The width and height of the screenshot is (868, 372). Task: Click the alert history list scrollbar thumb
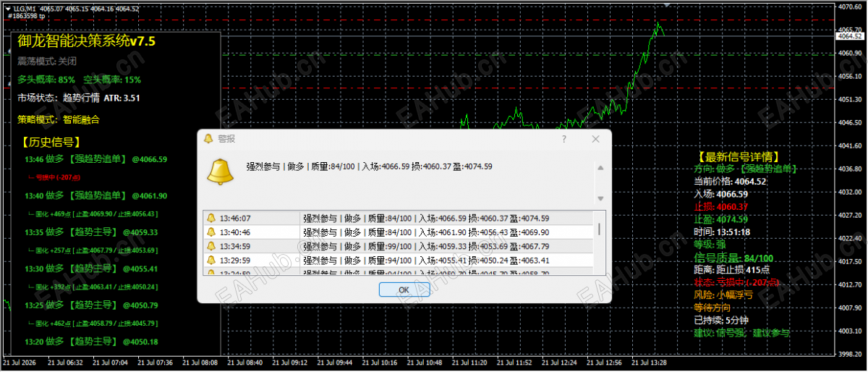coord(599,229)
